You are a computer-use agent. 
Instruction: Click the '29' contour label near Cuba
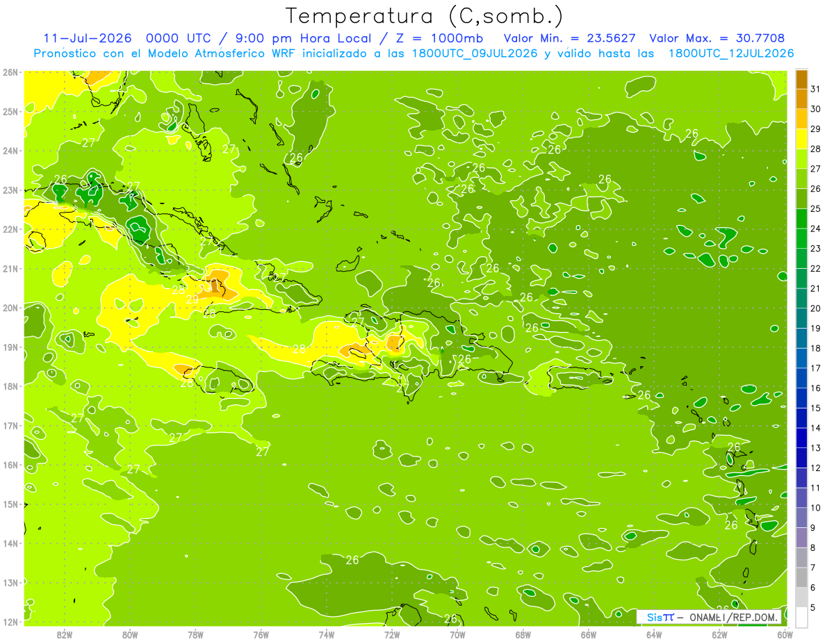192,299
